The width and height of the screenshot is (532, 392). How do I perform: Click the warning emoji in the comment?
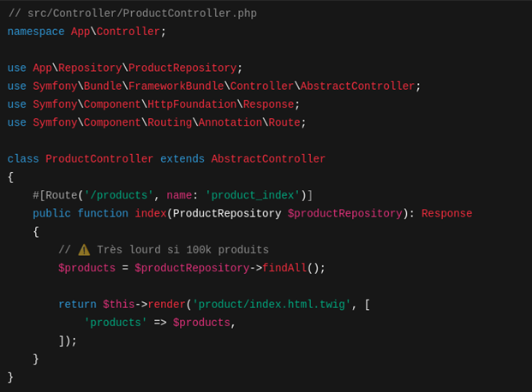click(x=84, y=250)
